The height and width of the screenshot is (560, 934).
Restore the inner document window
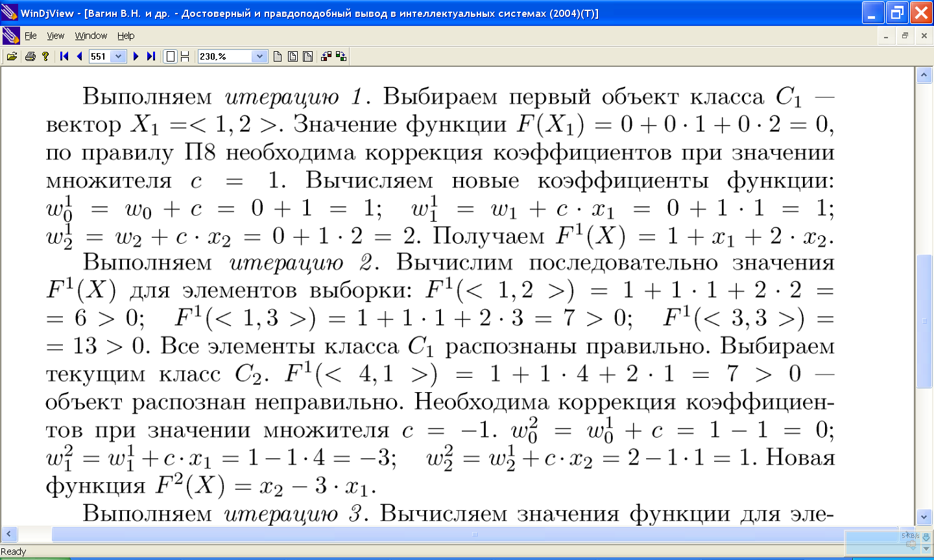(905, 36)
